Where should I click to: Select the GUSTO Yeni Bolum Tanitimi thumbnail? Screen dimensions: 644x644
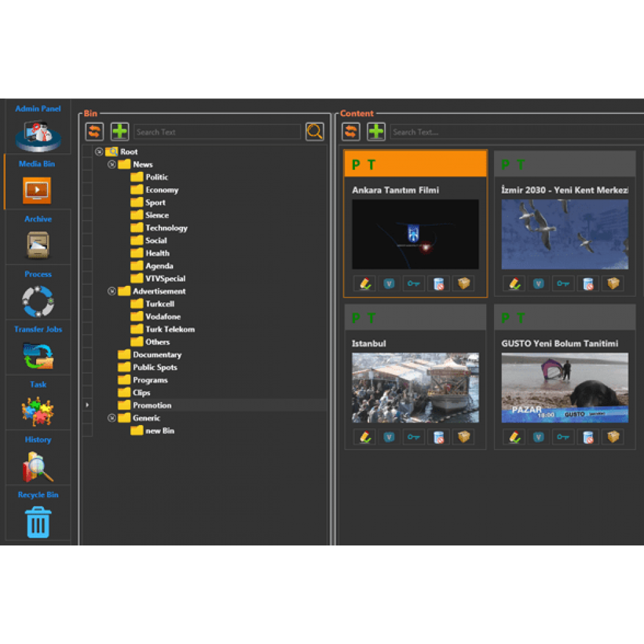pos(565,388)
